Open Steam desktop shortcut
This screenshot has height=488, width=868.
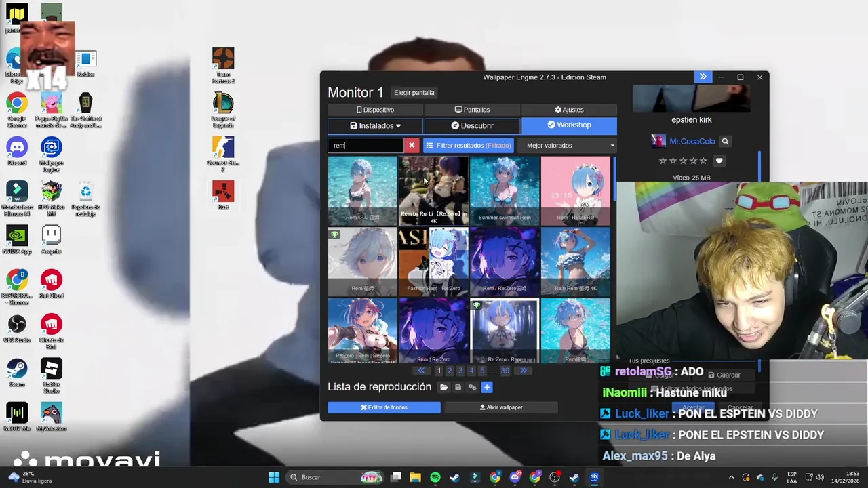17,372
